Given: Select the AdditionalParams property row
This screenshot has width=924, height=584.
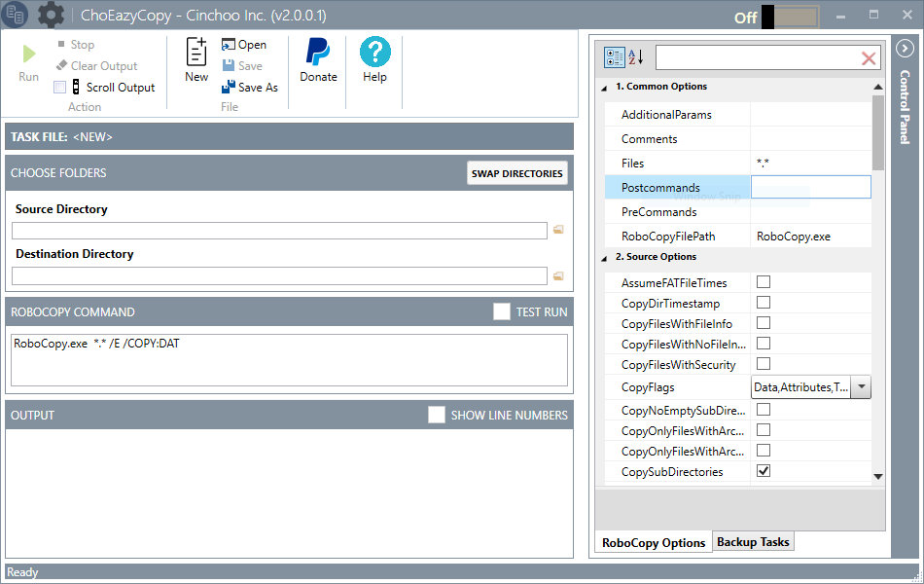Looking at the screenshot, I should pos(738,115).
